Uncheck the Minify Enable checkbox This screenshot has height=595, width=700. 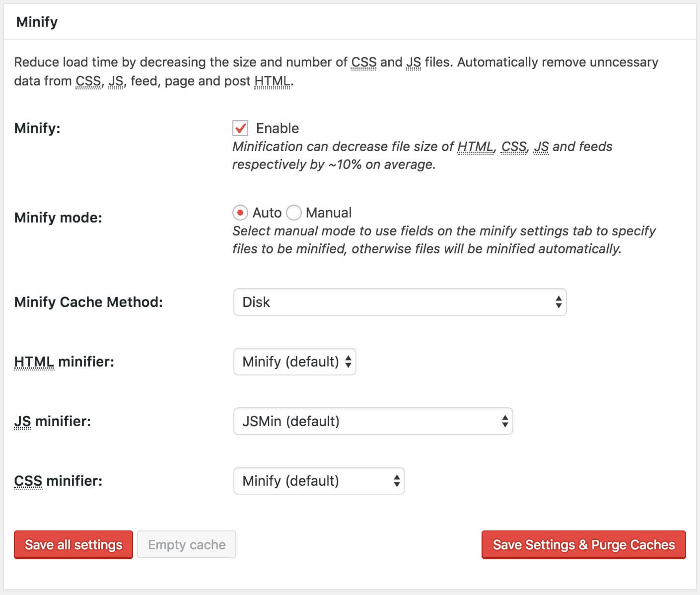tap(240, 128)
